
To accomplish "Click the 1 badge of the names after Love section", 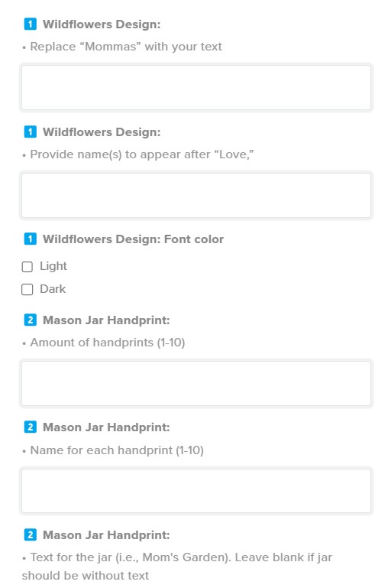I will click(x=31, y=132).
